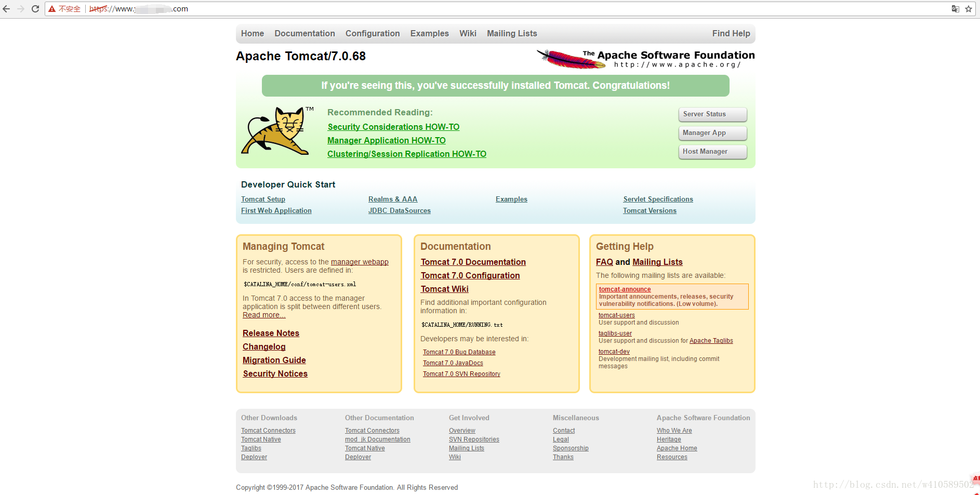Screen dimensions: 980x495
Task: Open Mailing Lists link under Getting Help
Action: 657,262
